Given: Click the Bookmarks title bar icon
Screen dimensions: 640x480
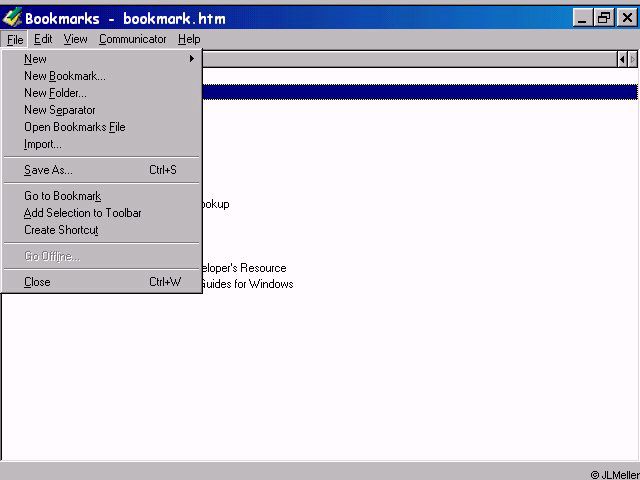Looking at the screenshot, I should 11,18.
